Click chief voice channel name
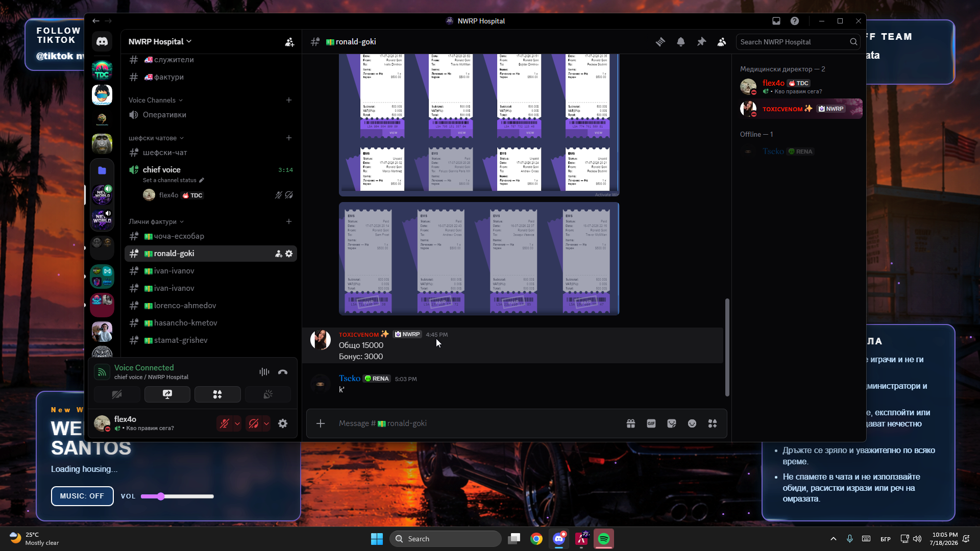Screen dimensions: 980x551 point(161,170)
